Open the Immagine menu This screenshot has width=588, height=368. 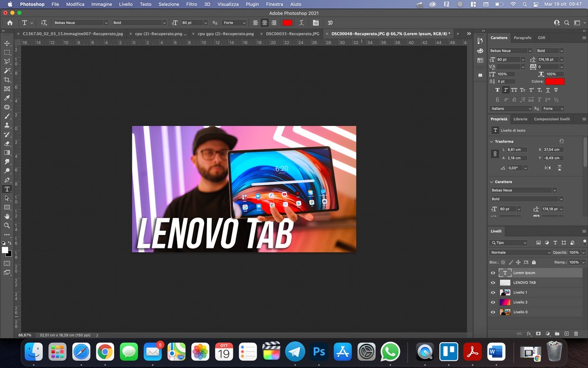pyautogui.click(x=101, y=4)
